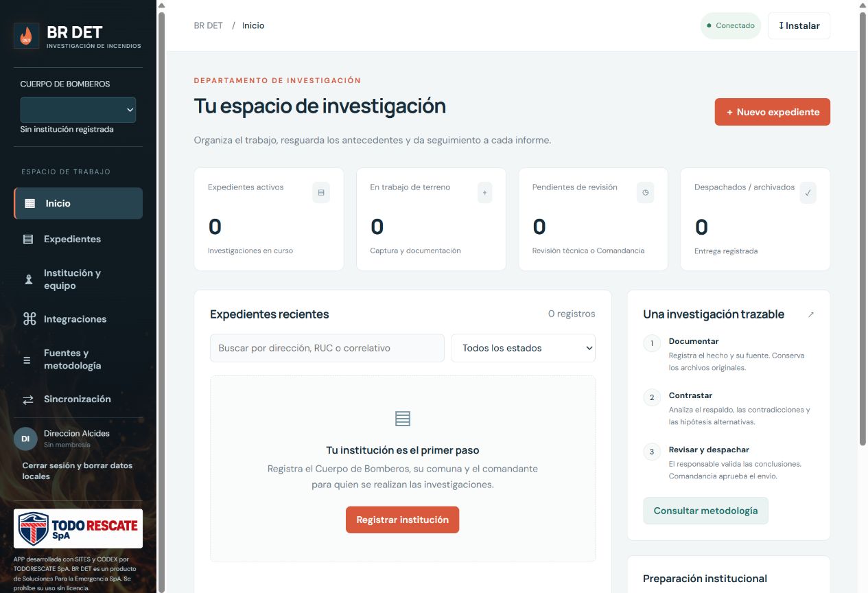Click Cerrar sesión y borrar datos locales
868x593 pixels.
pos(78,471)
